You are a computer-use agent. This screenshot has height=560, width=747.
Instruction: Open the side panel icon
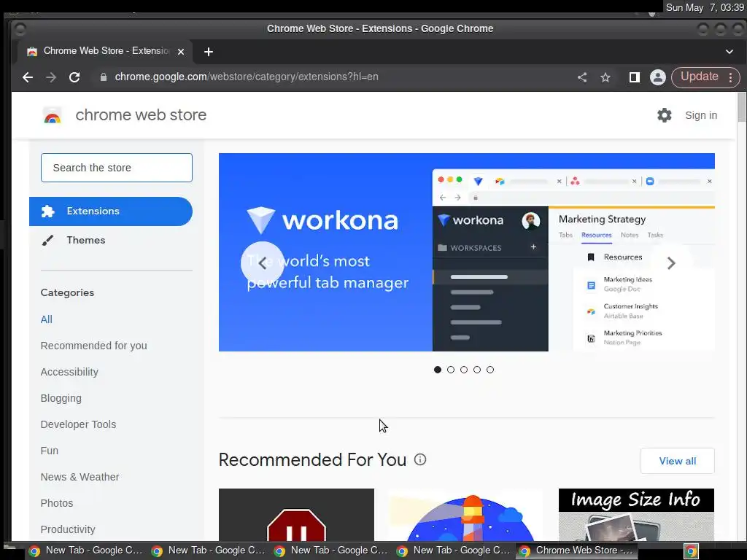click(x=634, y=77)
